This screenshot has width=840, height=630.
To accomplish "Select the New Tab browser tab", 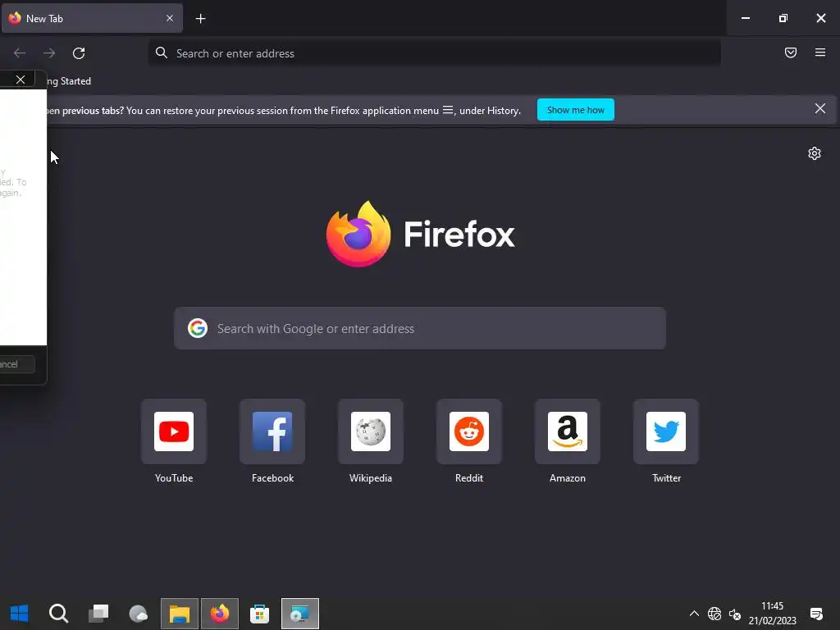I will 92,18.
